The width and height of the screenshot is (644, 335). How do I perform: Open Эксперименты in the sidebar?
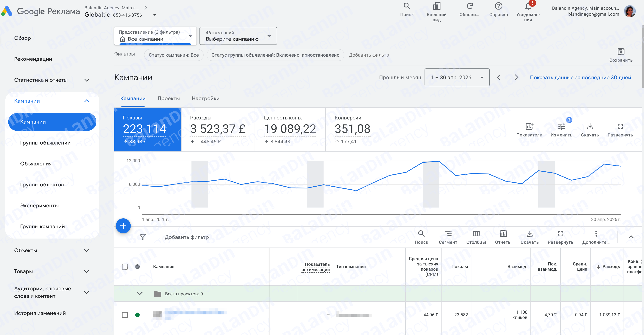click(x=39, y=206)
